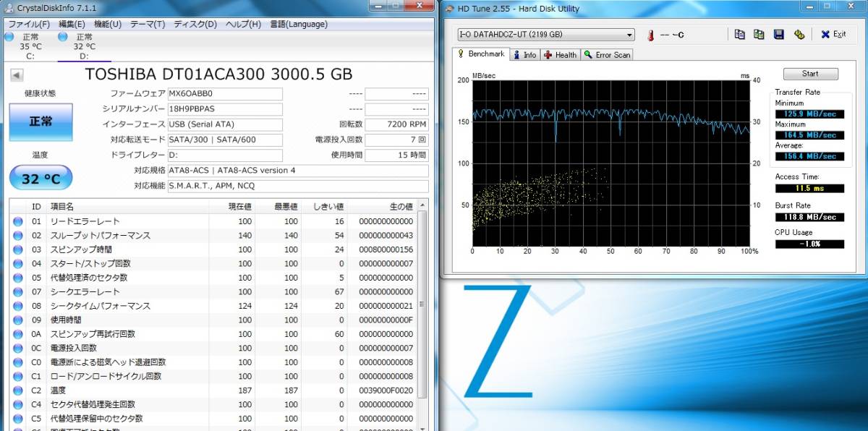The width and height of the screenshot is (868, 431).
Task: Open 編集(E) menu
Action: 71,24
